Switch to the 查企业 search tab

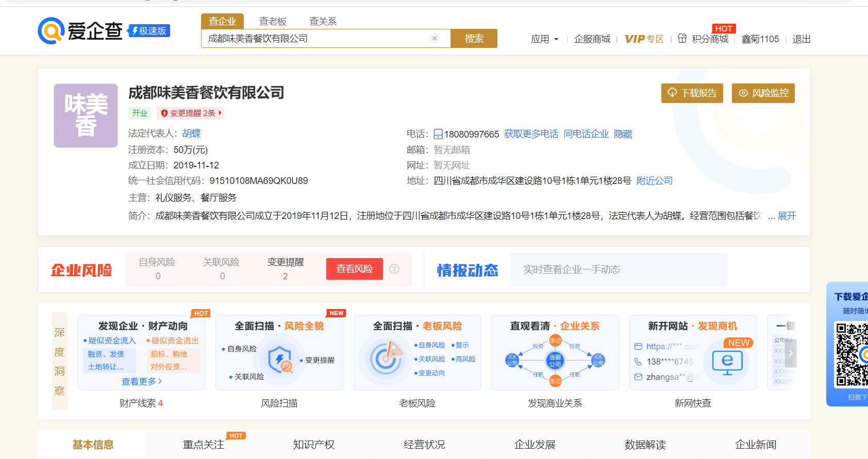222,21
